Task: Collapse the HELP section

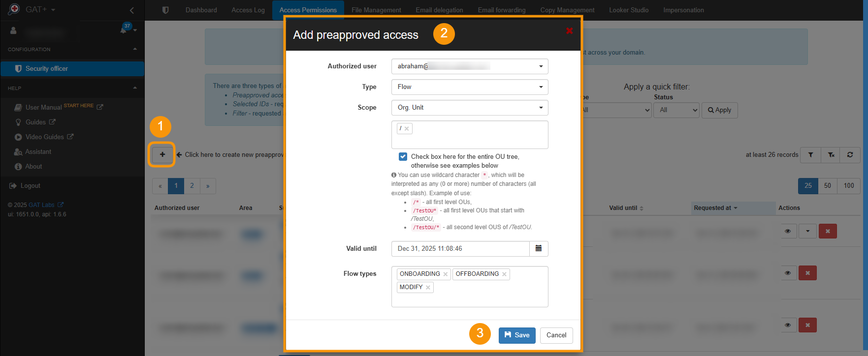Action: 134,88
